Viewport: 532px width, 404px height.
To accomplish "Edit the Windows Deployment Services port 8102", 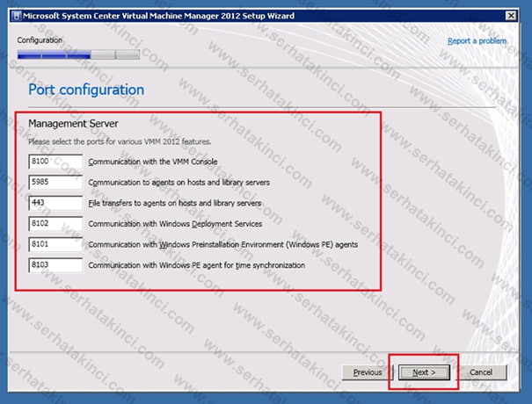I will 55,223.
